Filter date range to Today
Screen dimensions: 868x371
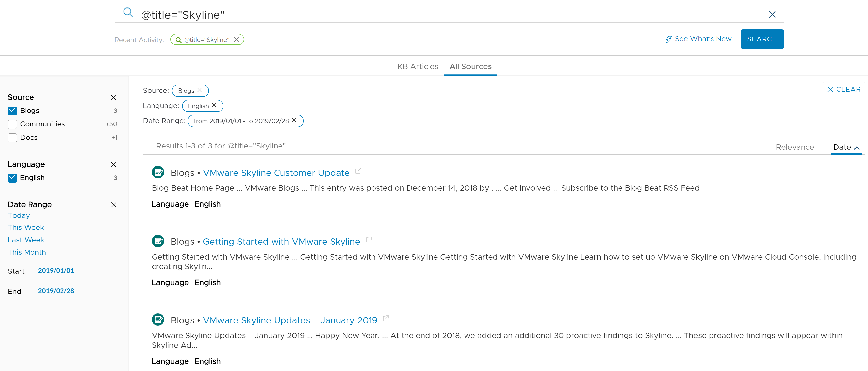tap(19, 215)
